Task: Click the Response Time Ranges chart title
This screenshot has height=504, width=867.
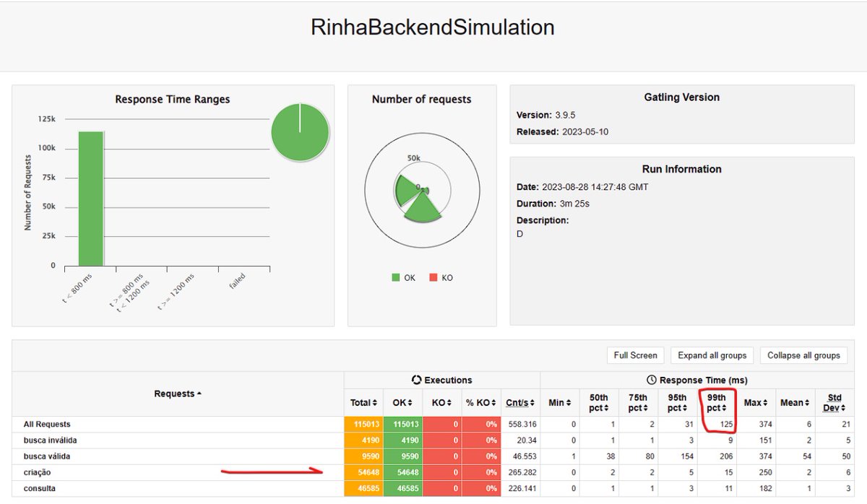Action: pyautogui.click(x=173, y=99)
